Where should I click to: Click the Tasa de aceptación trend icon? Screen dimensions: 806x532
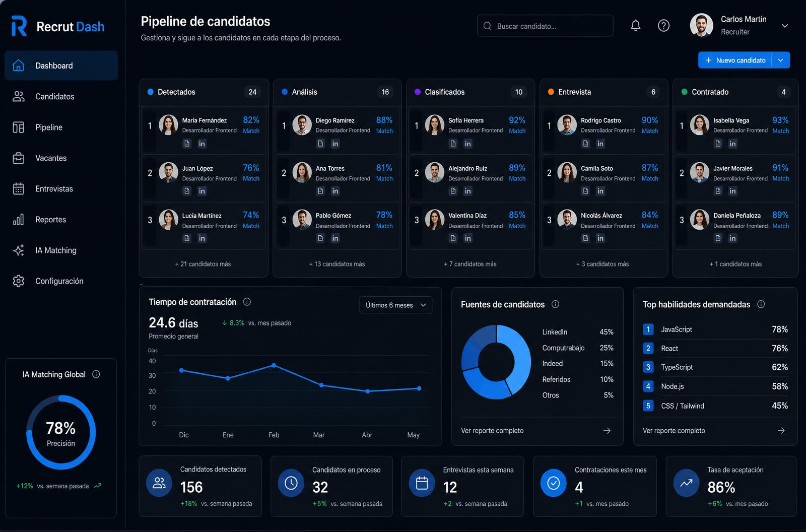click(x=686, y=483)
